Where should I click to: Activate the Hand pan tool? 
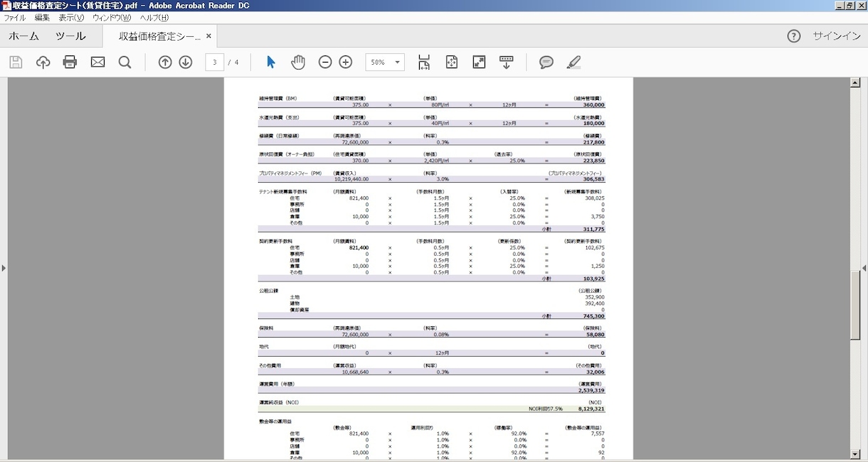pyautogui.click(x=298, y=63)
